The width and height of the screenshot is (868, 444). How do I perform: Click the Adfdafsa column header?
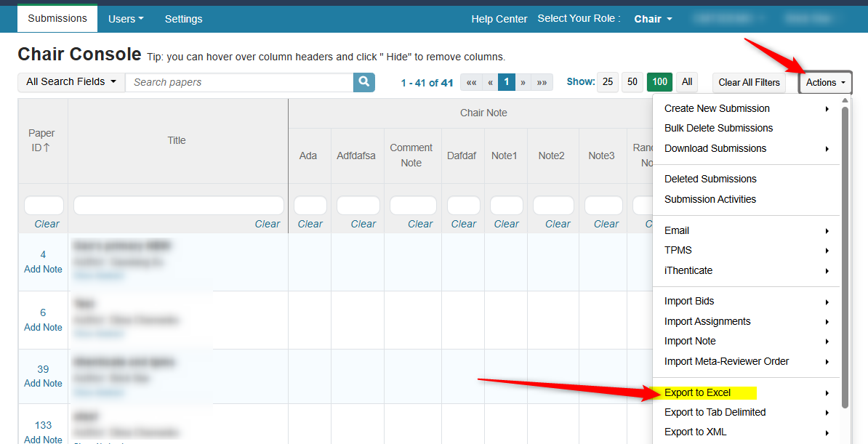pos(358,156)
